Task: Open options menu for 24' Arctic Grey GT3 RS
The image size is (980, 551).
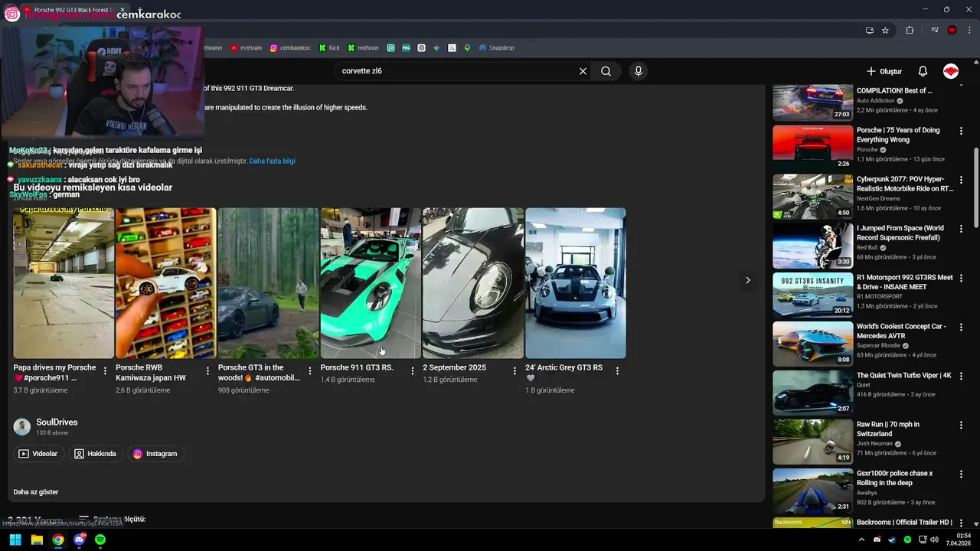Action: (617, 370)
